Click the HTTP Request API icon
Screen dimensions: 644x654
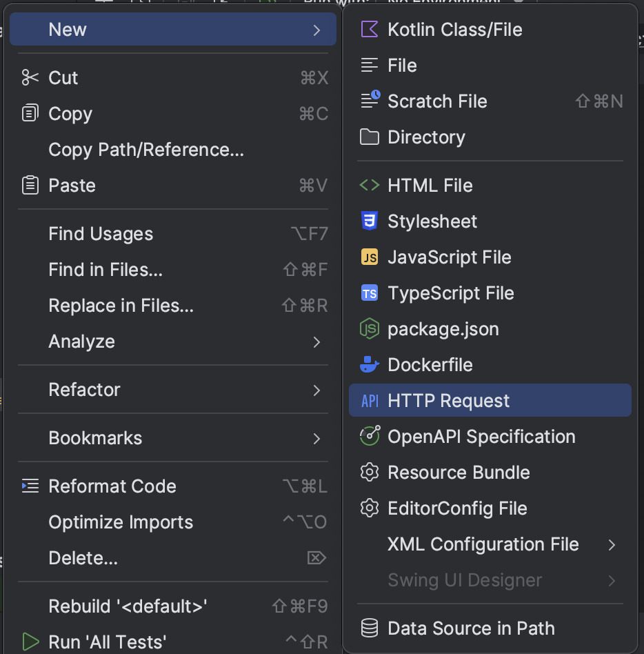[370, 401]
